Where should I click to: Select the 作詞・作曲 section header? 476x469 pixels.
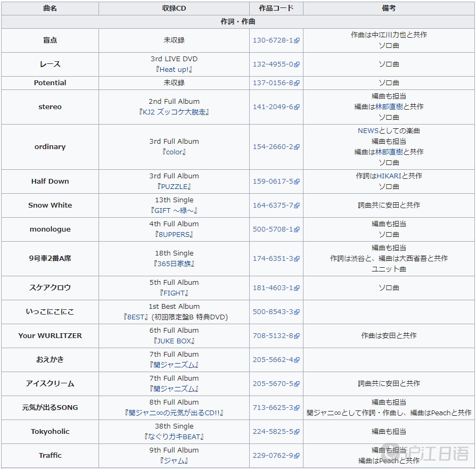(x=238, y=22)
